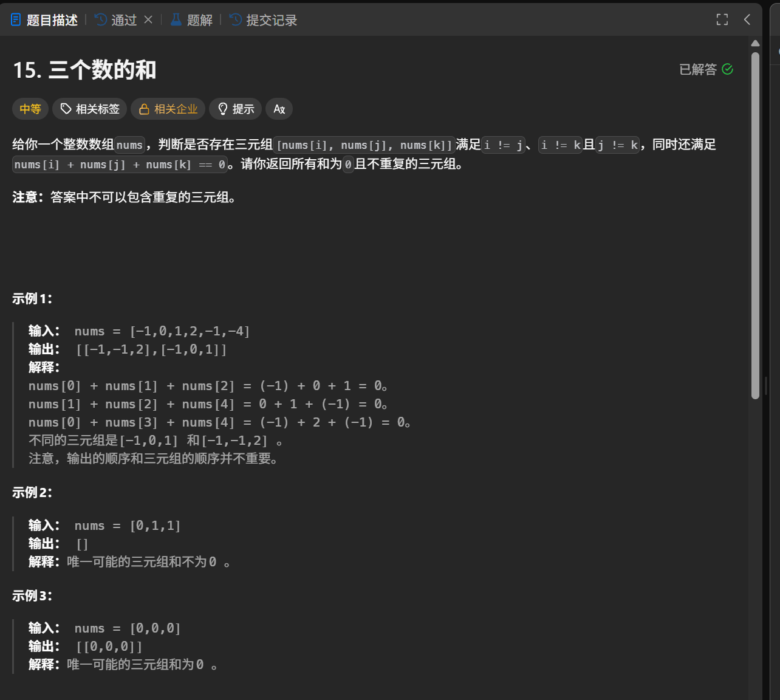780x700 pixels.
Task: Click the vertical scrollbar thumb
Action: pos(755,225)
